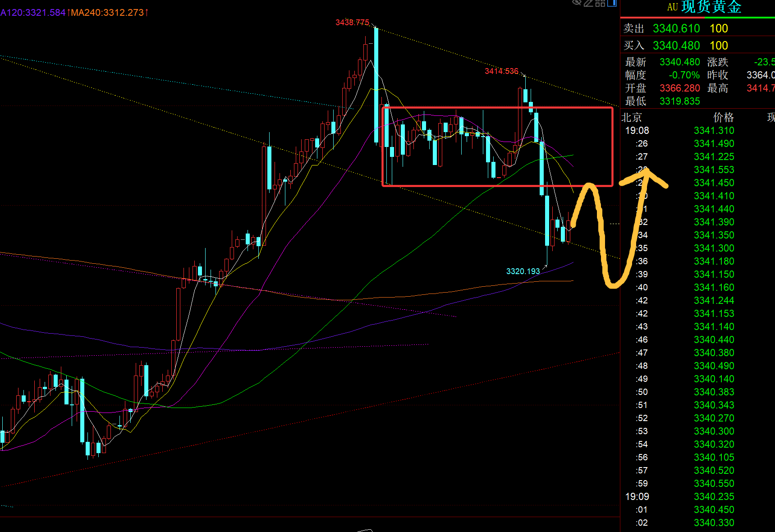775x532 pixels.
Task: Toggle the eye visibility icon above chart
Action: [577, 3]
